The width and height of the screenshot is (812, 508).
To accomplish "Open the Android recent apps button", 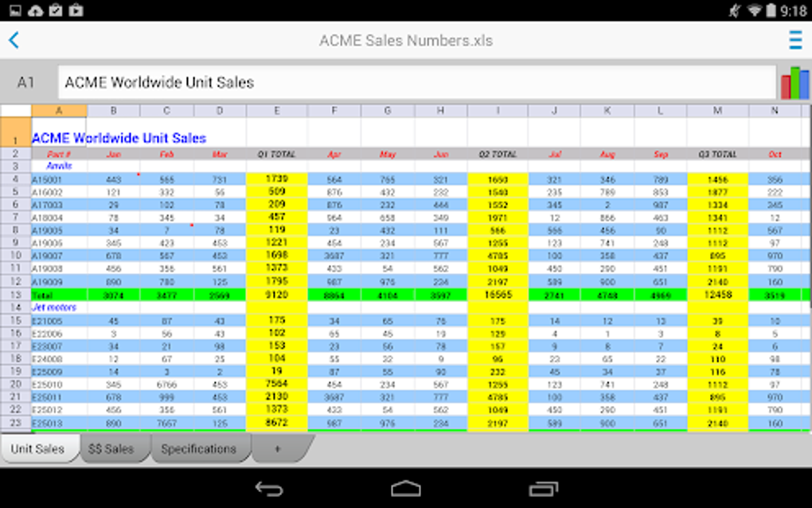I will click(543, 488).
